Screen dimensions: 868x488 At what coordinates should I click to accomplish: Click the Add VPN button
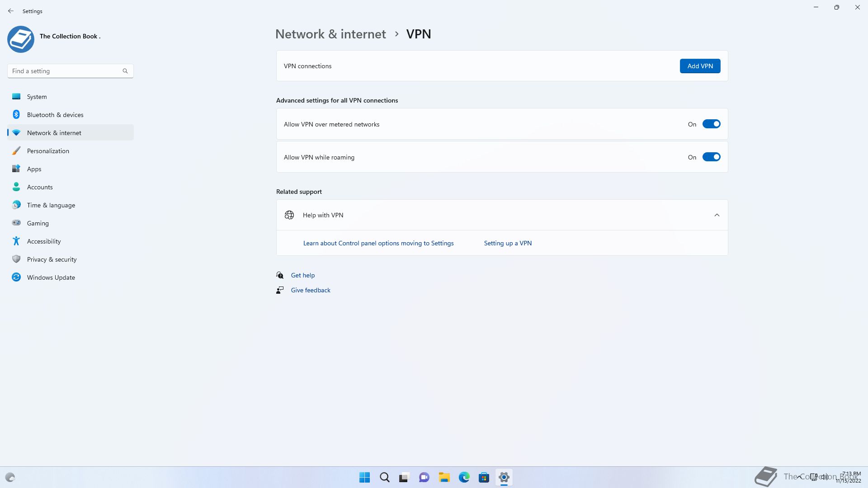tap(700, 66)
